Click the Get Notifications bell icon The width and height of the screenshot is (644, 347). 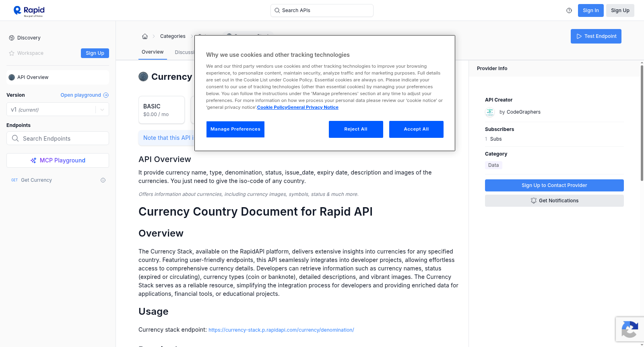[x=534, y=201]
